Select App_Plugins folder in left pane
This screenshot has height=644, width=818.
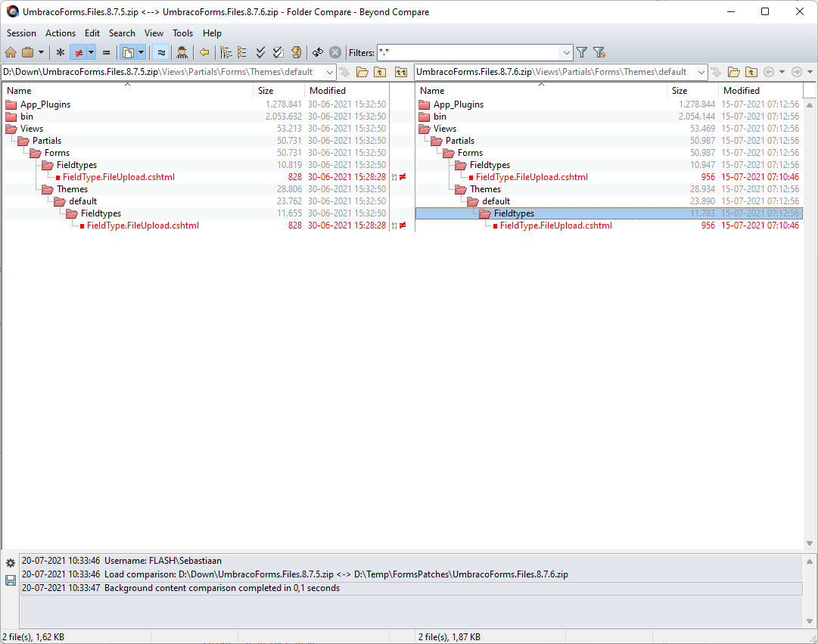(x=45, y=104)
